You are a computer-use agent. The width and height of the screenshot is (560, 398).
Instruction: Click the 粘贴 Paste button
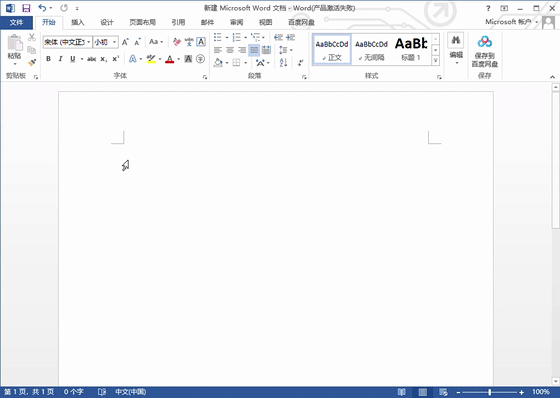[x=15, y=50]
